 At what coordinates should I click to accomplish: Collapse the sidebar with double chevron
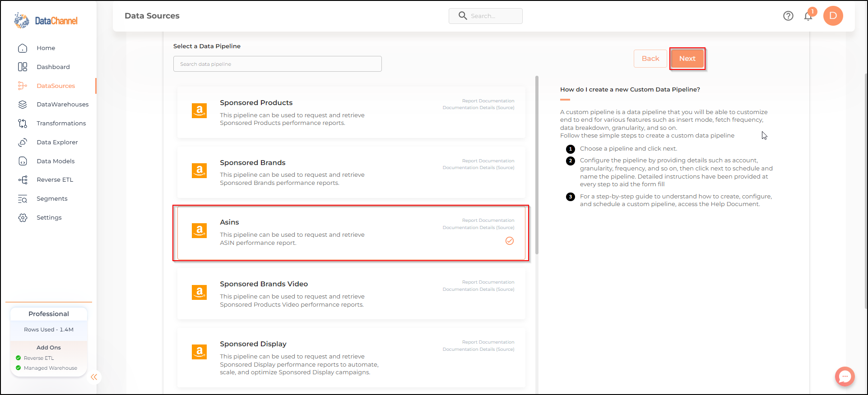[x=94, y=377]
